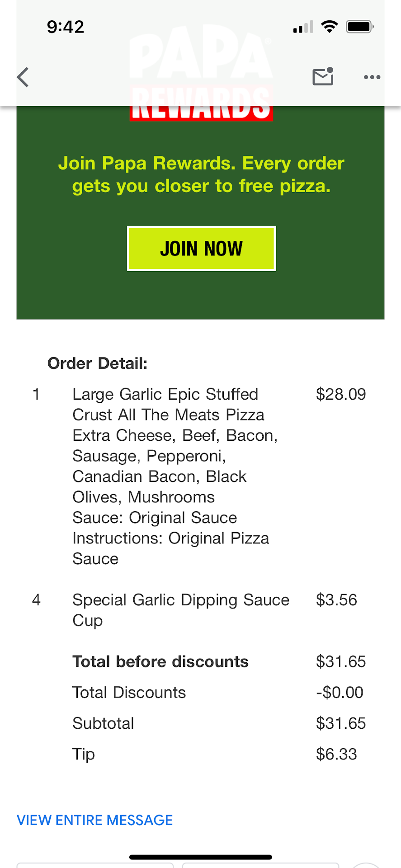Tap the cellular signal bars
Viewport: 401px width, 868px height.
pos(303,27)
